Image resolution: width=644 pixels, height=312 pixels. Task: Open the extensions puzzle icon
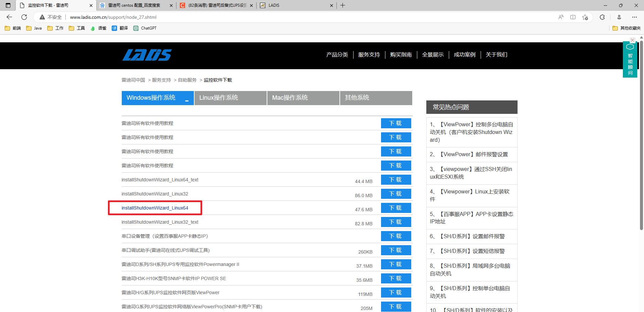[602, 17]
